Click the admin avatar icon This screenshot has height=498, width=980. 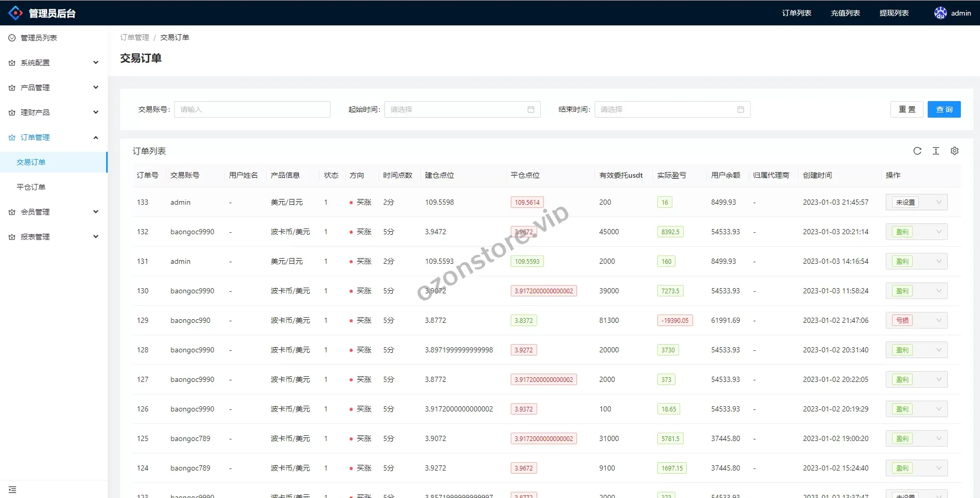940,13
